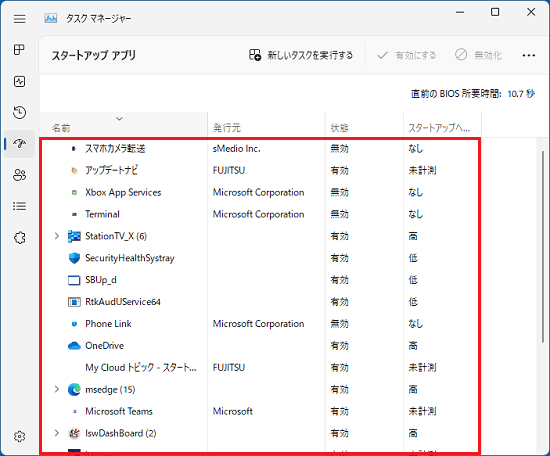Click the アップデートナビ icon

click(x=74, y=171)
